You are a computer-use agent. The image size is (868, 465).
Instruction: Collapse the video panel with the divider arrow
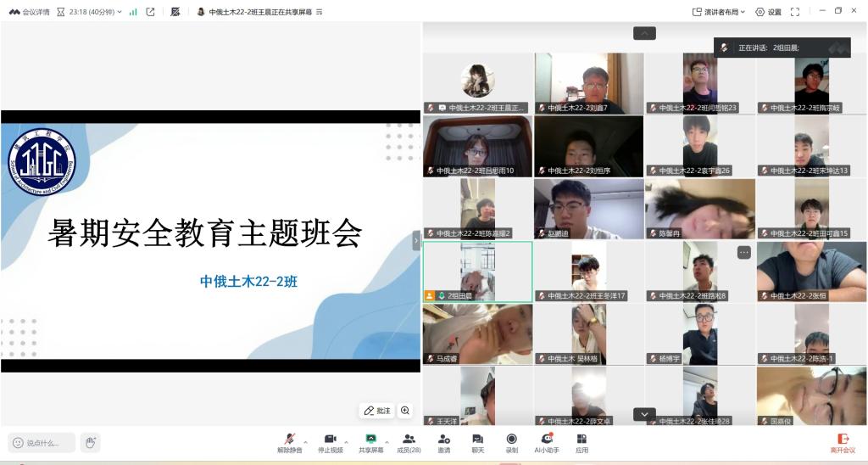coord(416,240)
